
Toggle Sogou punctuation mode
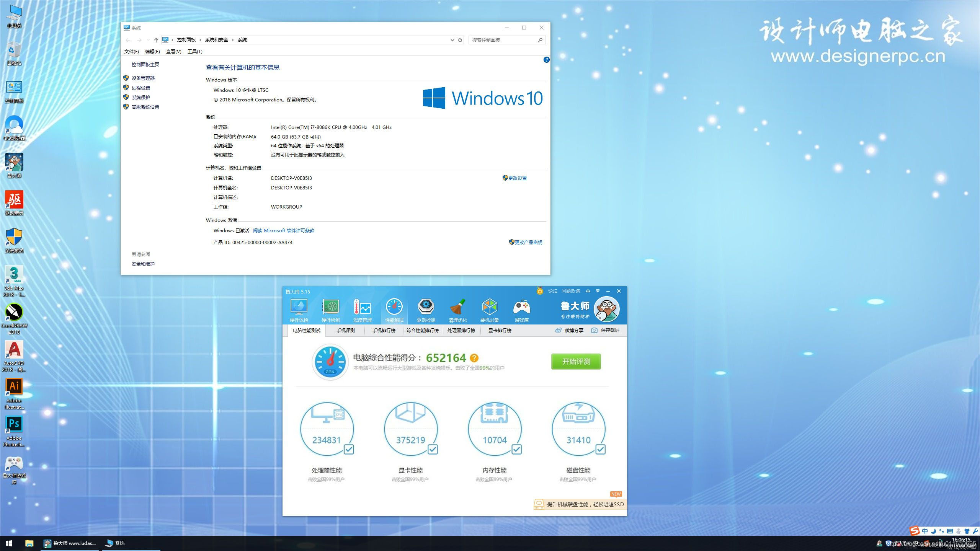[942, 531]
